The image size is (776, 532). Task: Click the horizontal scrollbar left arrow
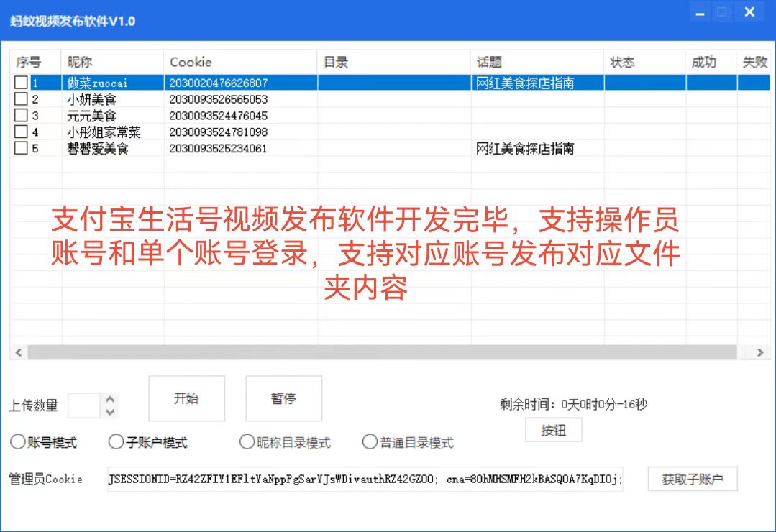click(19, 352)
